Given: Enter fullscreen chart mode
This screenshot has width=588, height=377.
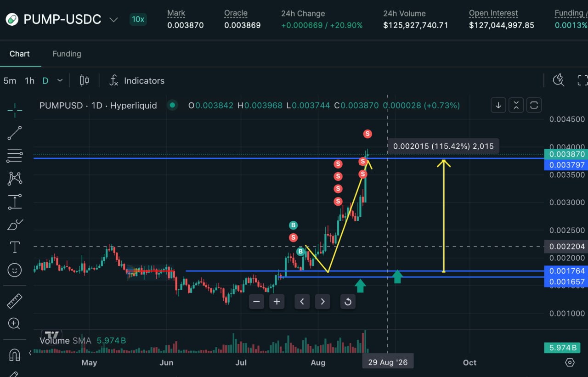Looking at the screenshot, I should pos(582,80).
